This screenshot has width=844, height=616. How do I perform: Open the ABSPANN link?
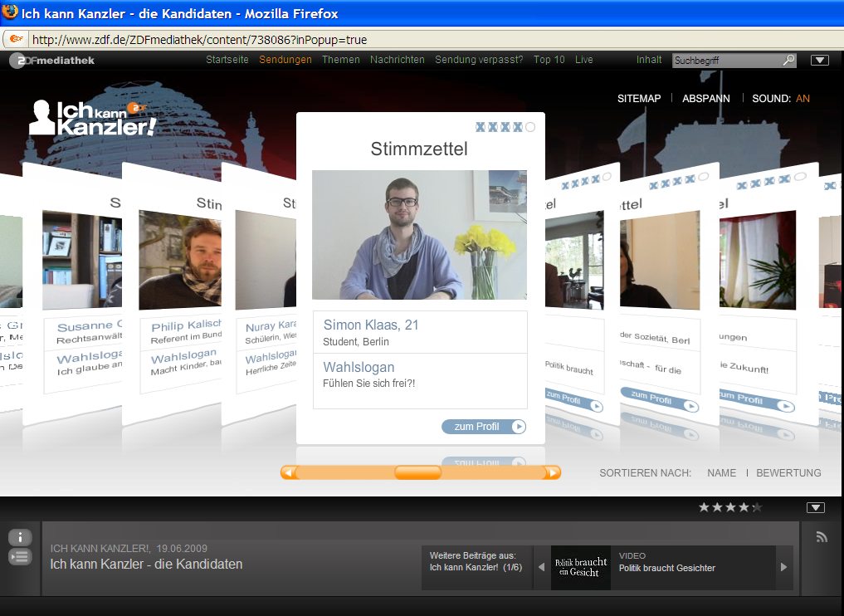pyautogui.click(x=706, y=99)
